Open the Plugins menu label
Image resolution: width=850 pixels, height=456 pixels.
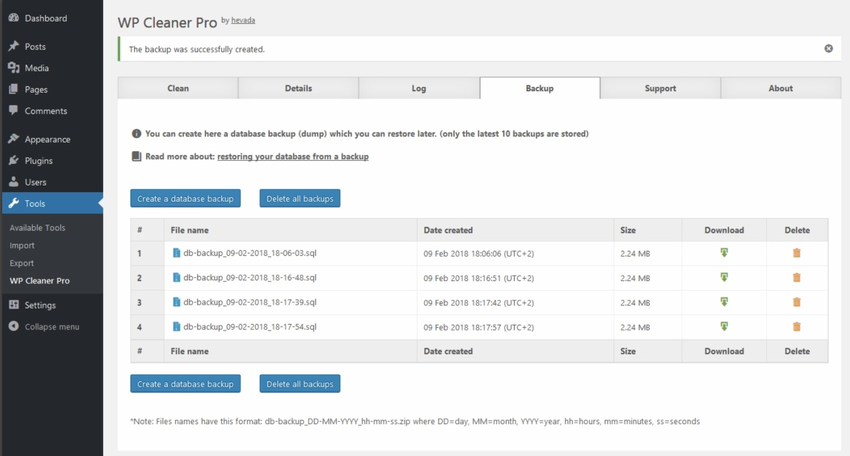click(38, 160)
